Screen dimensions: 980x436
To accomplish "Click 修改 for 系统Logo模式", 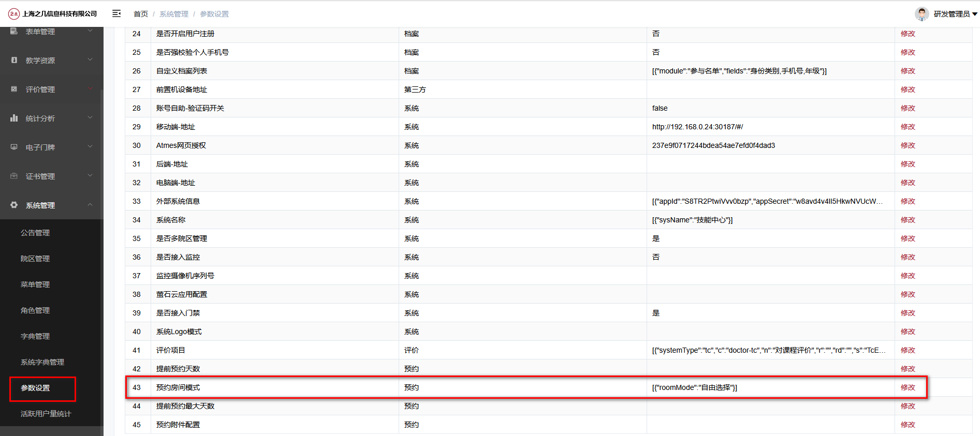I will (x=908, y=332).
